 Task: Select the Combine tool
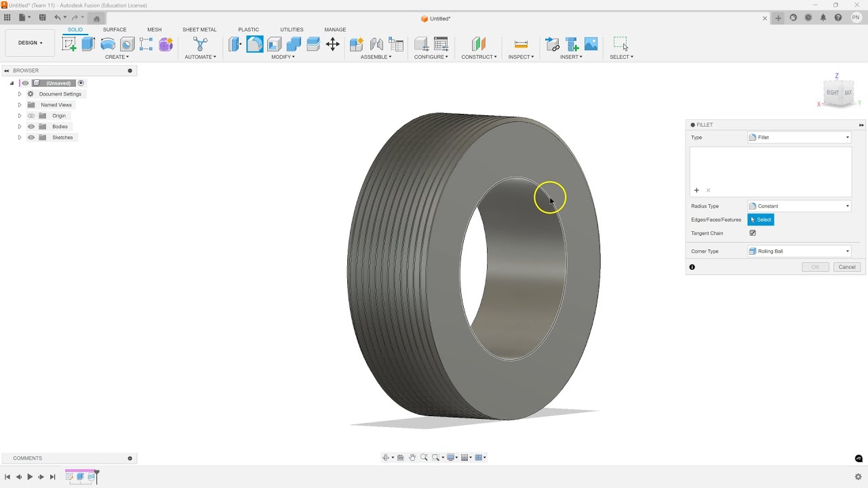(294, 44)
